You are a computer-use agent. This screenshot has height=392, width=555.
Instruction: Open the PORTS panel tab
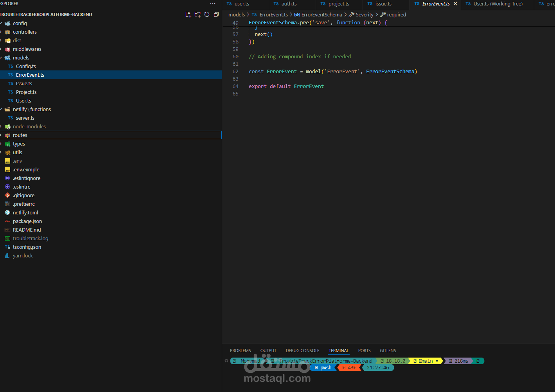tap(364, 351)
